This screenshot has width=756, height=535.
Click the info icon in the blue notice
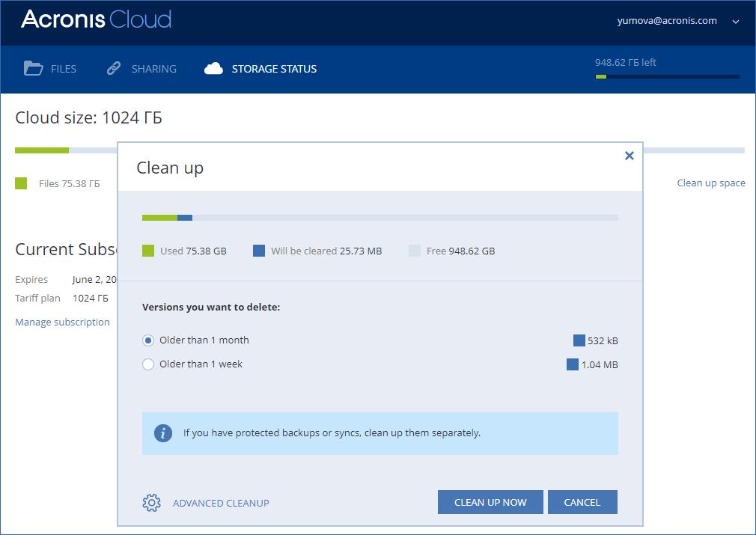point(163,433)
